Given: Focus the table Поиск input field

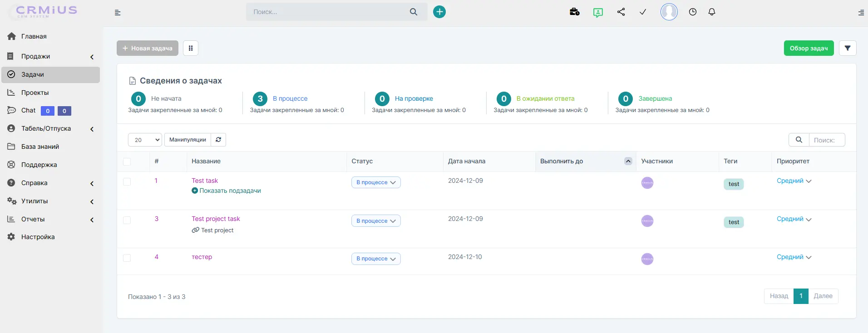Looking at the screenshot, I should (x=827, y=140).
